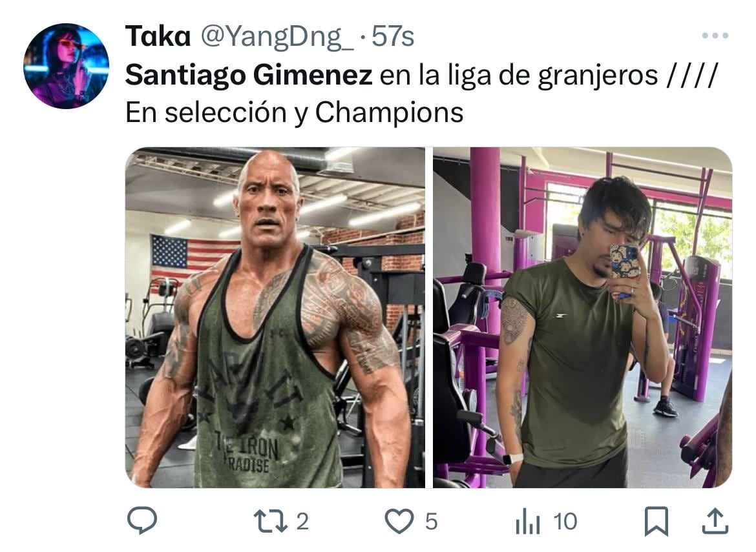Click the tweet text 'En selección y Champions'
This screenshot has width=756, height=552.
[x=295, y=113]
